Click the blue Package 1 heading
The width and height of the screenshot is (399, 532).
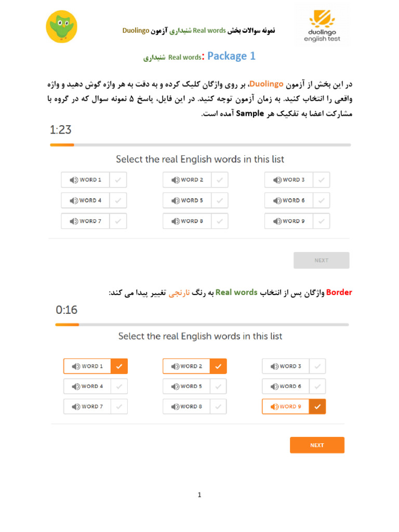(x=231, y=56)
